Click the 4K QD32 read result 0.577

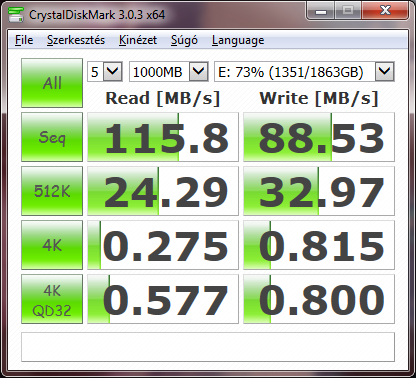click(x=163, y=299)
